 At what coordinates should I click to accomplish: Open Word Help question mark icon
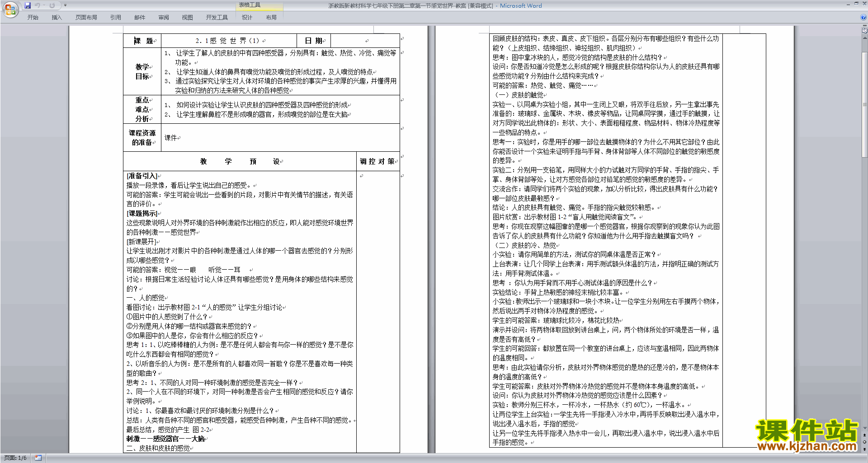[x=863, y=17]
